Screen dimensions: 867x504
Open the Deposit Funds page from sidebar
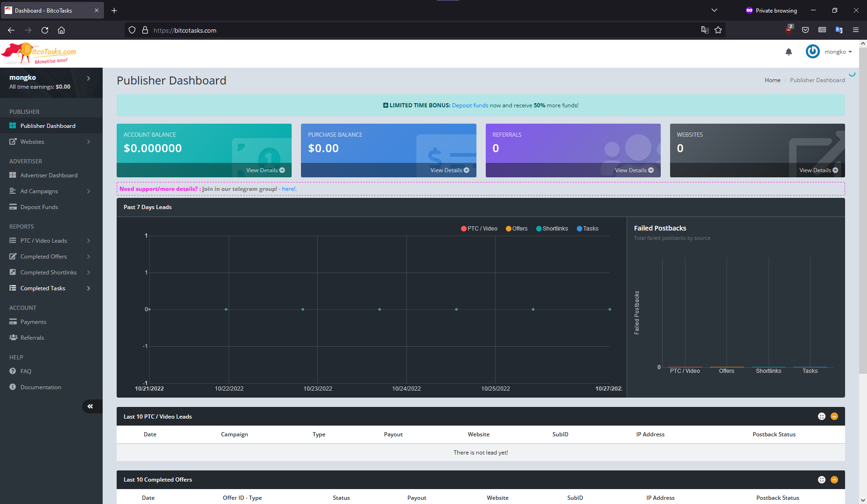39,207
